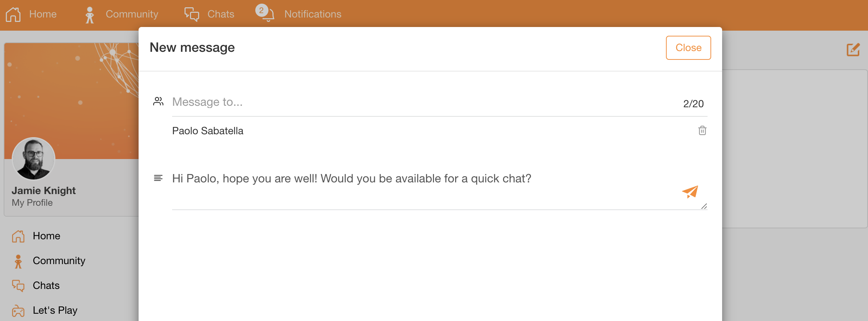
Task: Click the sidebar Chats bubble icon
Action: coord(18,286)
